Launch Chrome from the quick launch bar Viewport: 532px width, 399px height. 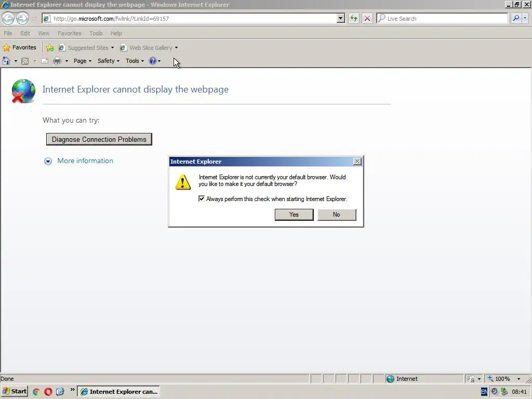coord(36,392)
